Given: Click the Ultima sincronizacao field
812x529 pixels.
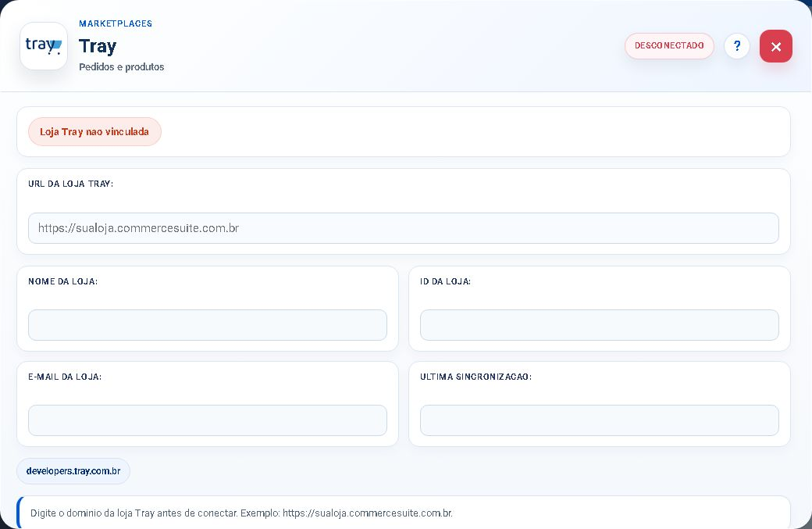Looking at the screenshot, I should [599, 420].
